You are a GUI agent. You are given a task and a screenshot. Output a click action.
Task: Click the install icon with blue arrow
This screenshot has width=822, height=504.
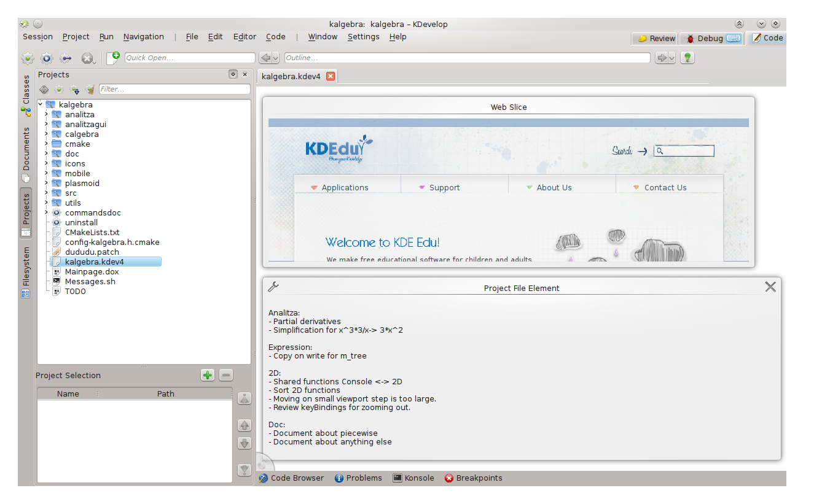(75, 89)
